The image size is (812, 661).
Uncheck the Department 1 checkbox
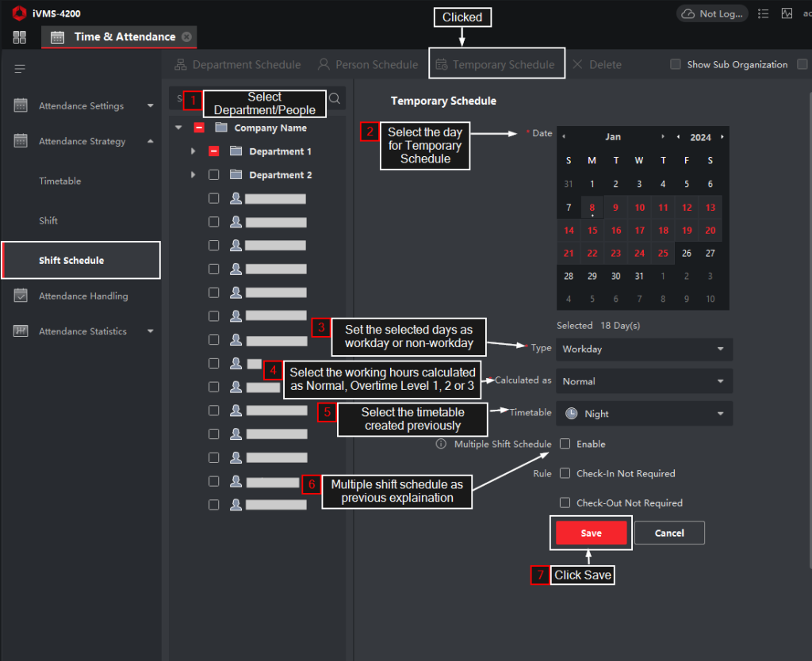pyautogui.click(x=213, y=151)
